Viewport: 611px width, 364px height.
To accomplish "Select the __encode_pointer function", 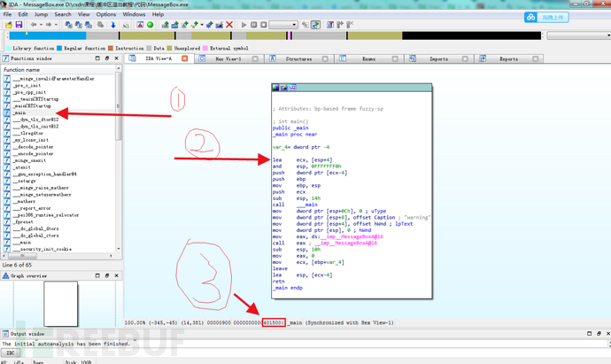I will pos(33,153).
